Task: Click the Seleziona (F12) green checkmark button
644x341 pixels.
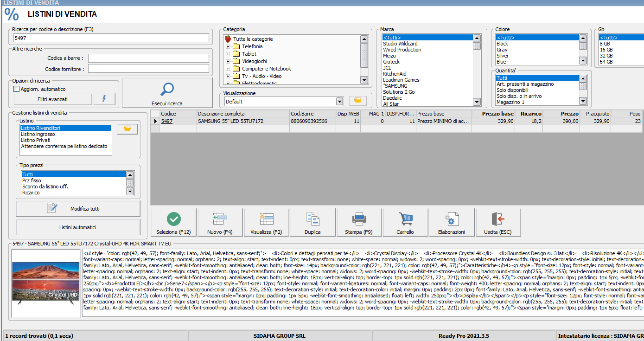Action: [x=174, y=223]
